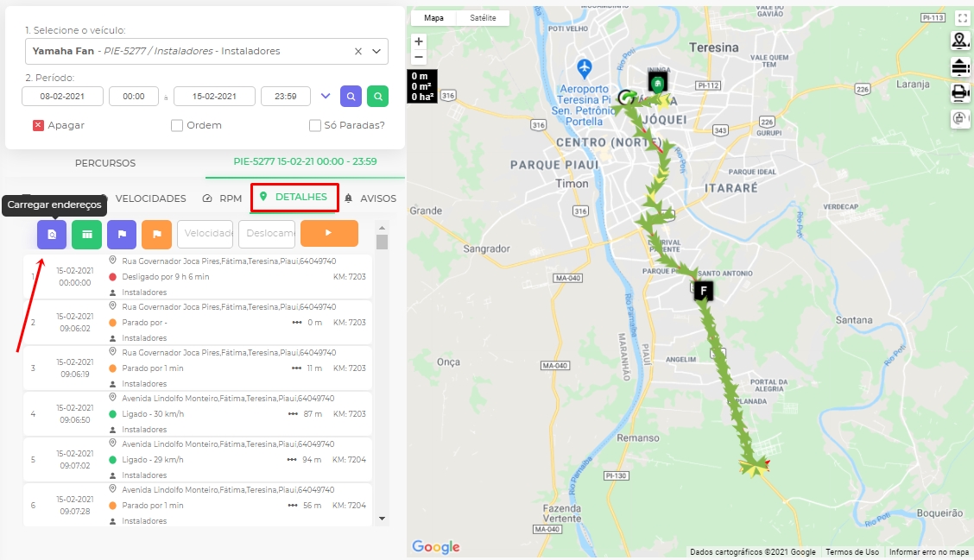The image size is (974, 560).
Task: Check the Só Paradas? option
Action: point(315,125)
